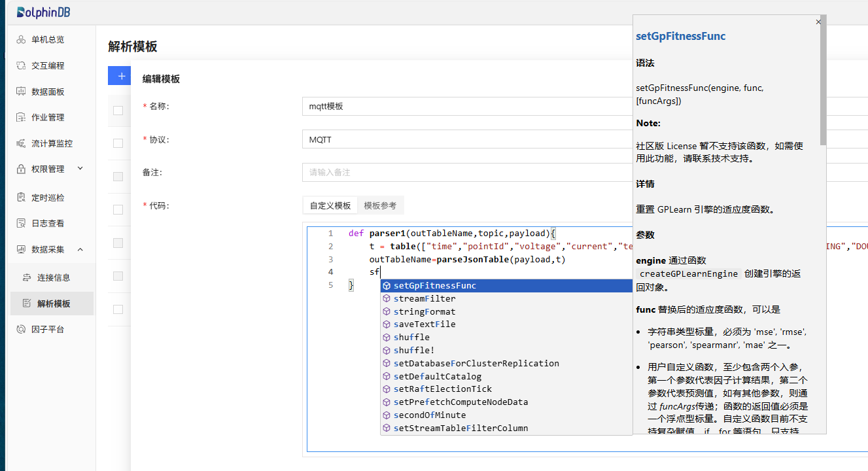Image resolution: width=868 pixels, height=471 pixels.
Task: Open 单机总览 menu item
Action: pyautogui.click(x=48, y=40)
